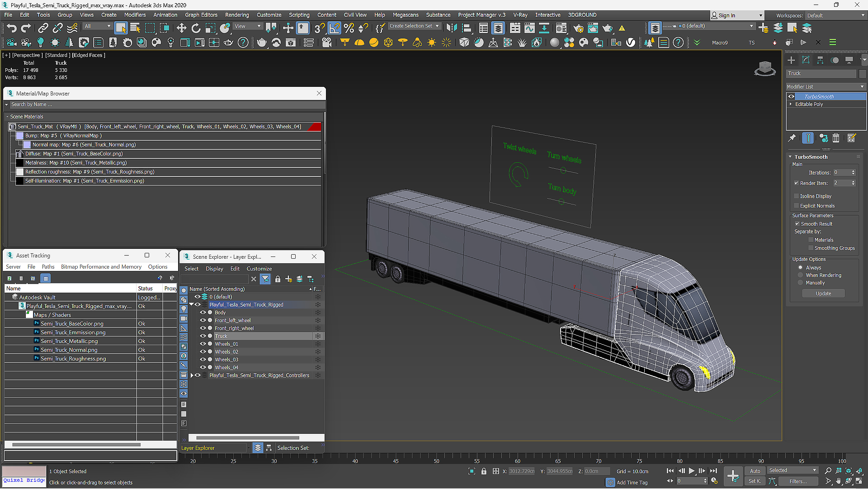Image resolution: width=868 pixels, height=489 pixels.
Task: Hide the Body object via eye icon
Action: coord(203,313)
